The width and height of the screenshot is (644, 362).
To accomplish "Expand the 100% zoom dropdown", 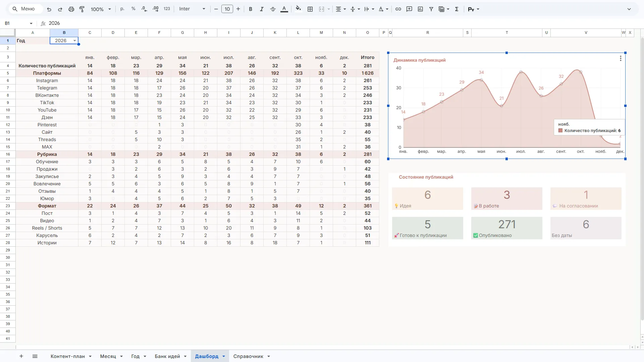I will click(101, 9).
